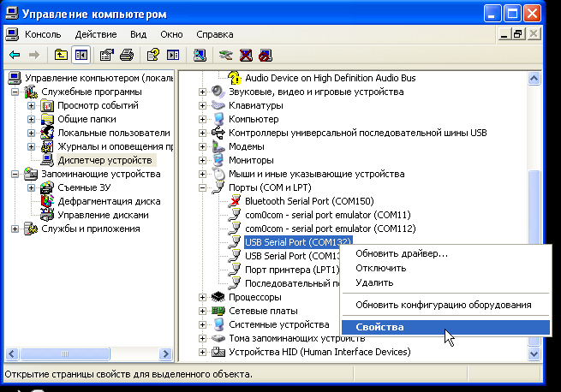
Task: Click the Scan for hardware changes icon
Action: click(200, 56)
